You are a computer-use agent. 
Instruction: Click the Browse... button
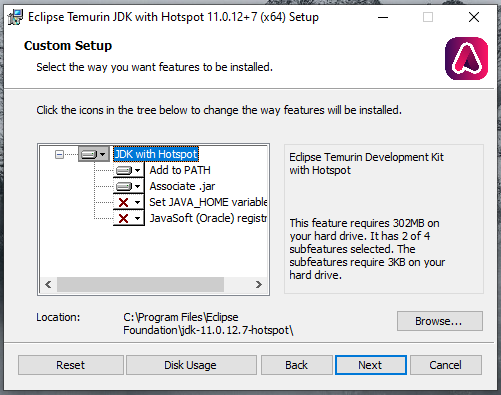(440, 321)
